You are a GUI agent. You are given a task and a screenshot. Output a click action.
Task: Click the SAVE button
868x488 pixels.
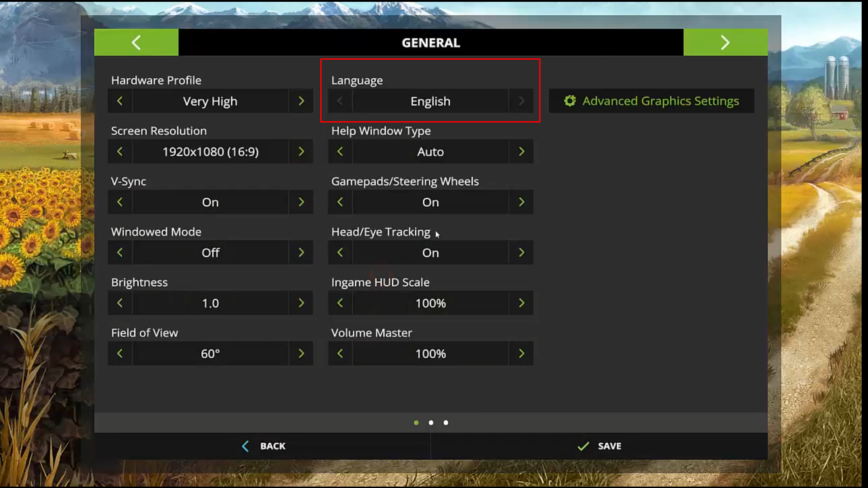click(599, 446)
